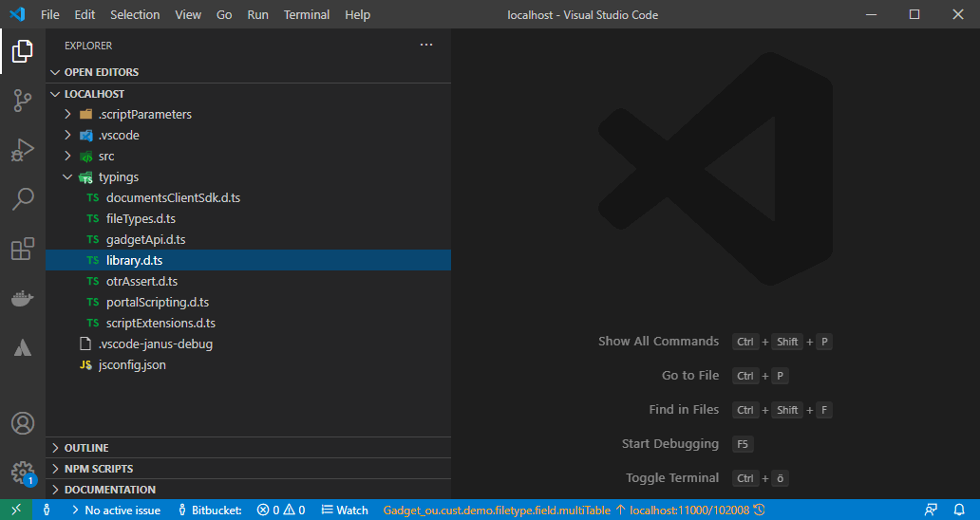The width and height of the screenshot is (980, 520).
Task: Open the Go menu
Action: click(224, 14)
